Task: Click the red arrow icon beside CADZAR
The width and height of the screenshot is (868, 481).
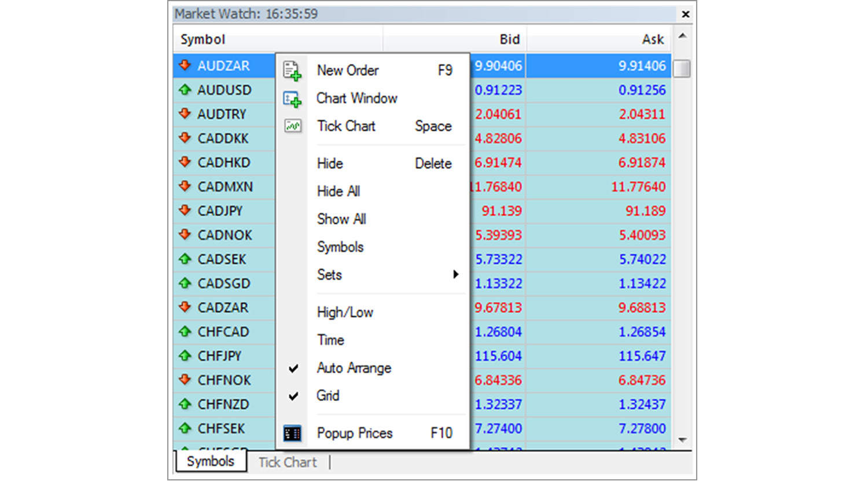Action: (185, 307)
